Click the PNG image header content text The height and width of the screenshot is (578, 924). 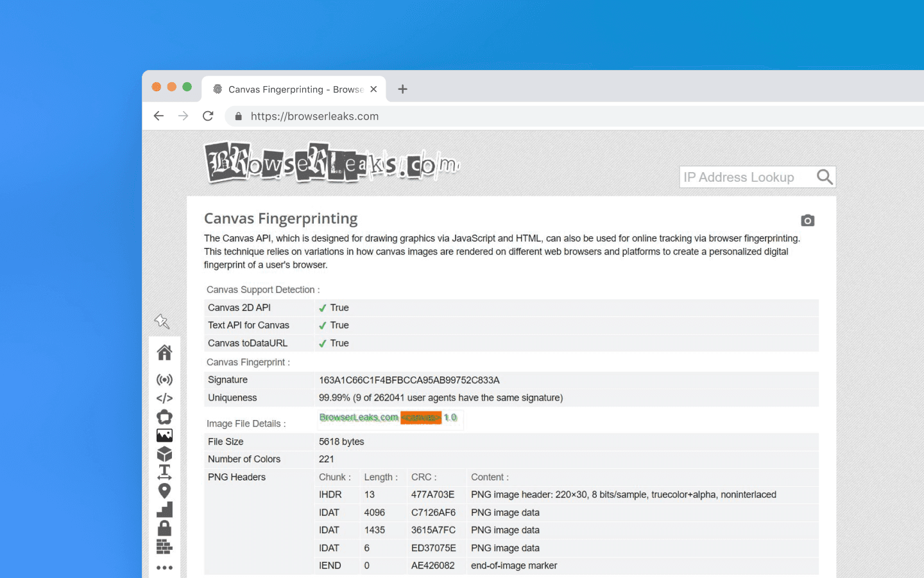[x=624, y=495]
